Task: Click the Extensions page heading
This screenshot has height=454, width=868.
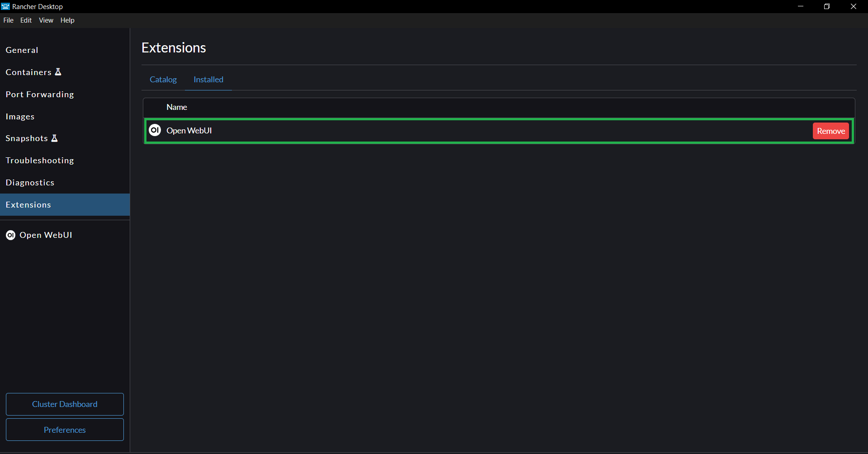Action: point(174,48)
